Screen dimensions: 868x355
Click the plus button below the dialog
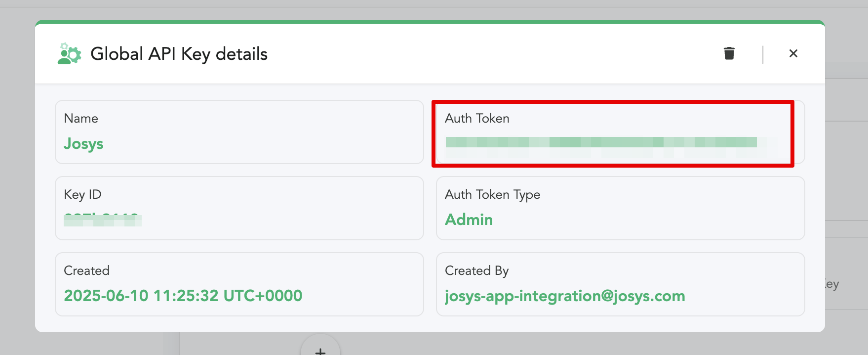click(x=320, y=349)
